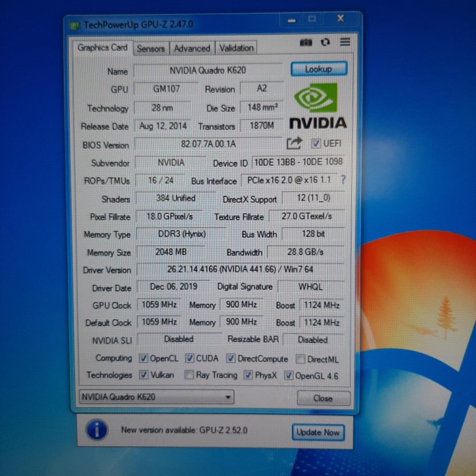This screenshot has height=476, width=476.
Task: Click the NVIDIA SLI value Disabled
Action: (179, 339)
